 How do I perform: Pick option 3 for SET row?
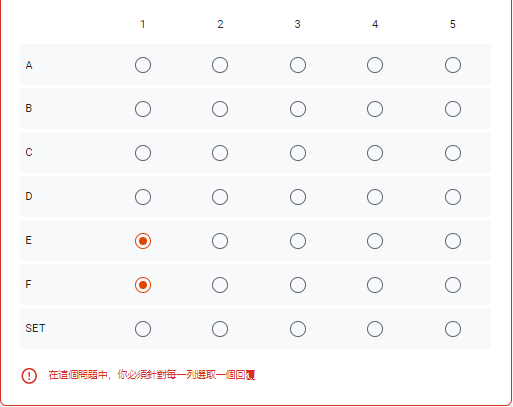[298, 329]
